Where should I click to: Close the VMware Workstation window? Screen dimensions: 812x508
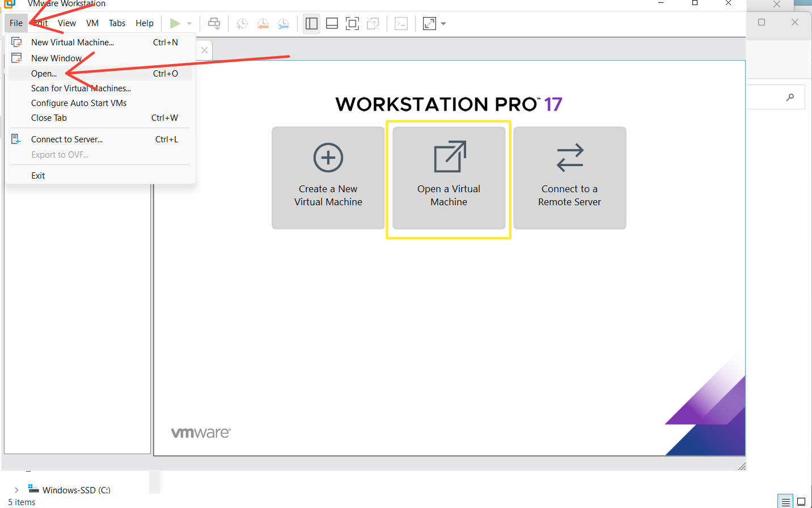729,3
